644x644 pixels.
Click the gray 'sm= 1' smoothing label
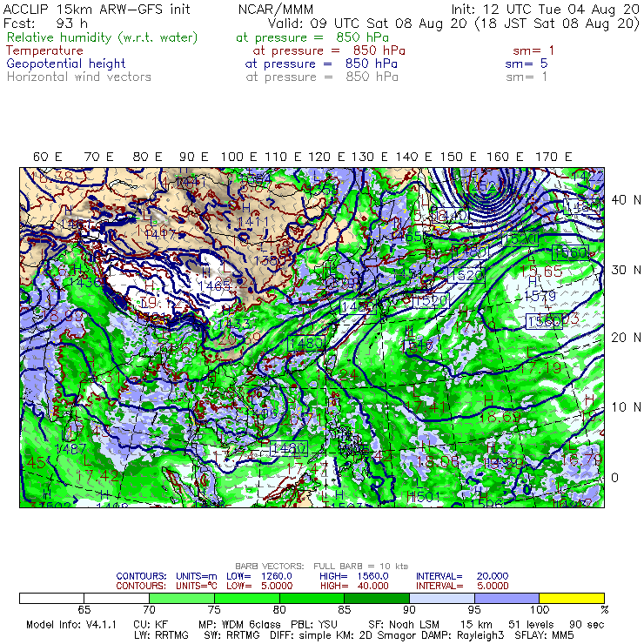pyautogui.click(x=527, y=77)
